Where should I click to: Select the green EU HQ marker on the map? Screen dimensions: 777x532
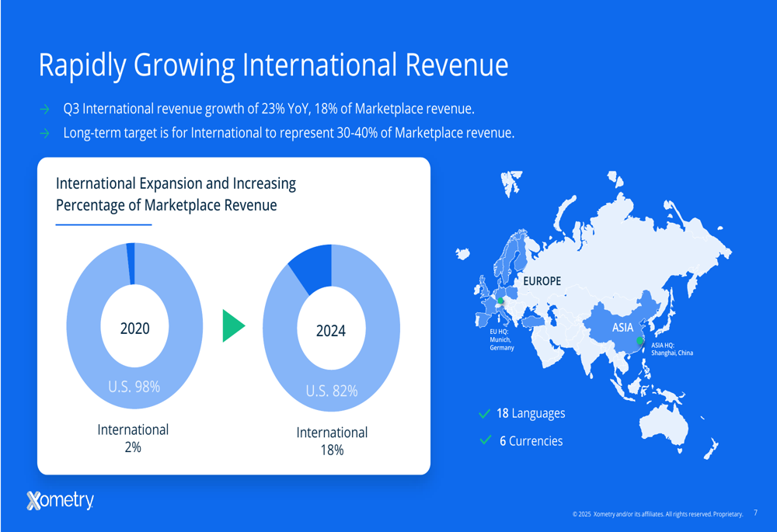[x=500, y=301]
